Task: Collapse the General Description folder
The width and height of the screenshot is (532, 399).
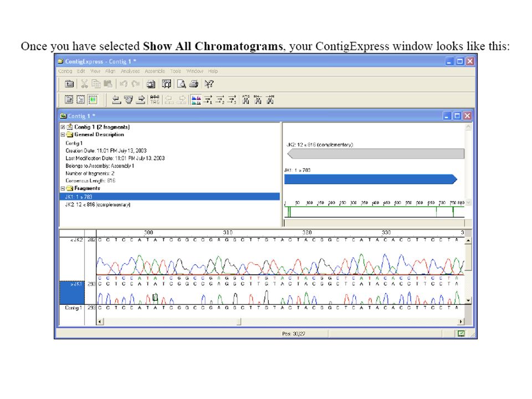Action: click(63, 135)
